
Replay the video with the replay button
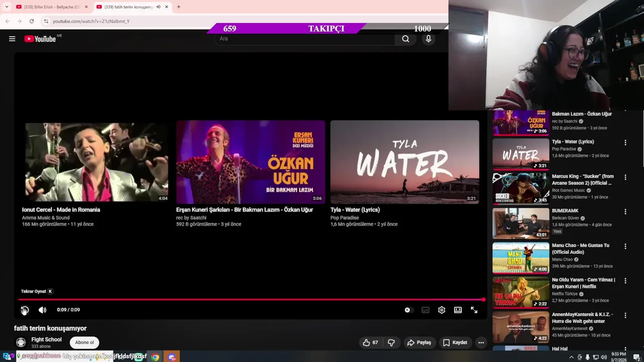point(25,310)
